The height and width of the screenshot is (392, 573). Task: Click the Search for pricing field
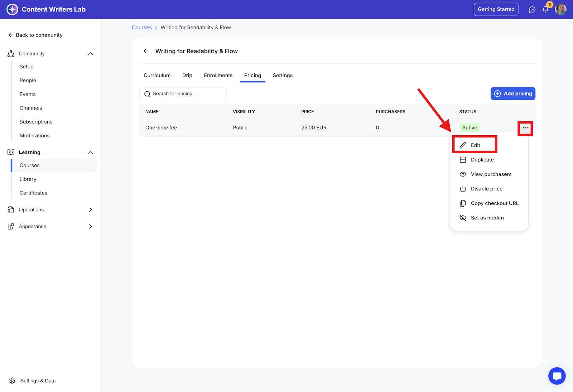point(183,94)
